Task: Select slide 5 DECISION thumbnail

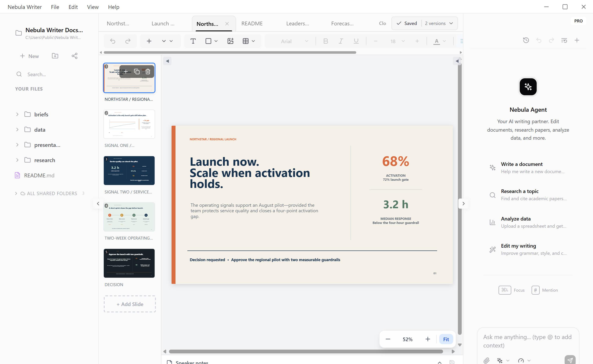Action: click(x=129, y=263)
